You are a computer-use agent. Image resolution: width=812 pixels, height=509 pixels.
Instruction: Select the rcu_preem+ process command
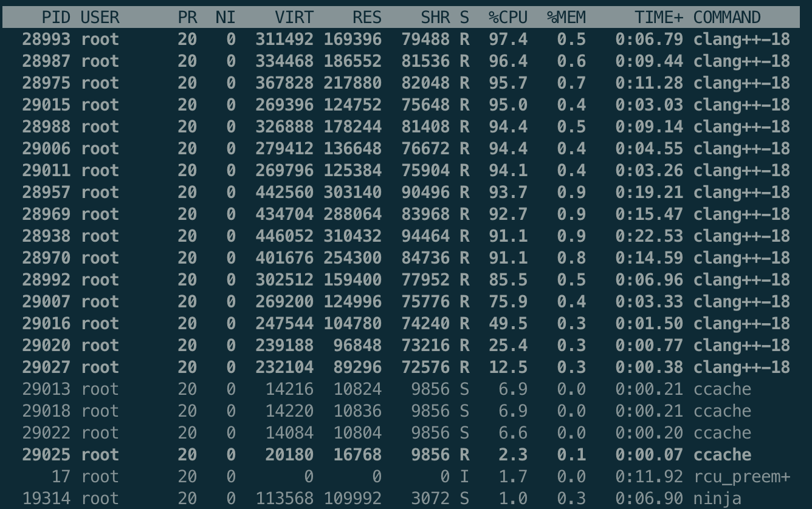point(741,477)
